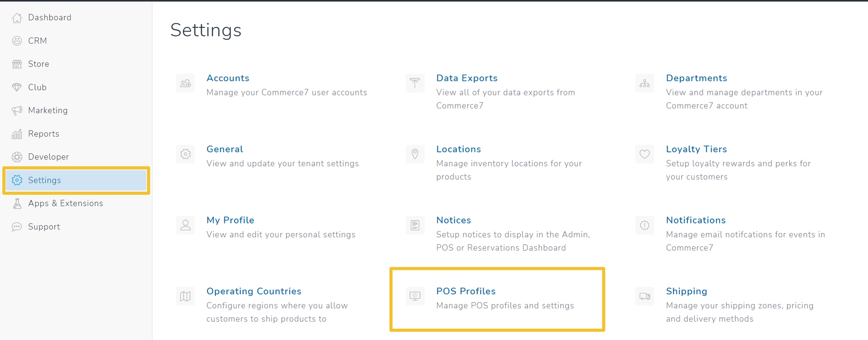Image resolution: width=868 pixels, height=340 pixels.
Task: Open the My Profile settings link
Action: 230,220
